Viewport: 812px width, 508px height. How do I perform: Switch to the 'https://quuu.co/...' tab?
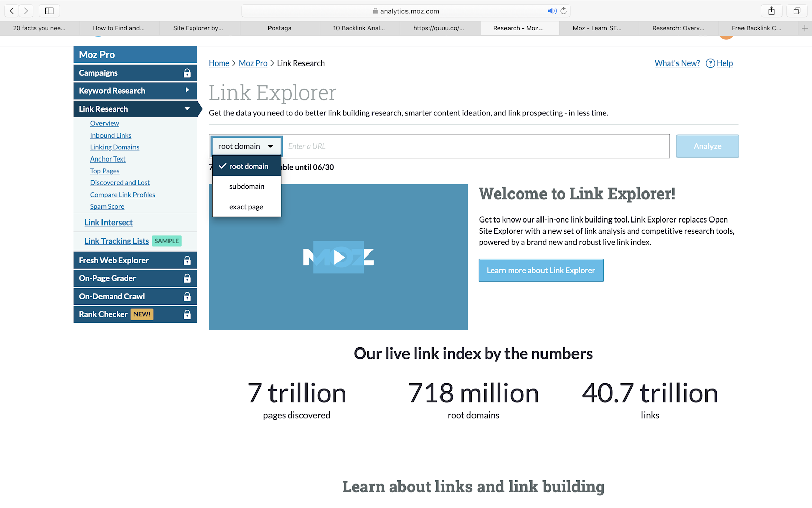[x=439, y=28]
